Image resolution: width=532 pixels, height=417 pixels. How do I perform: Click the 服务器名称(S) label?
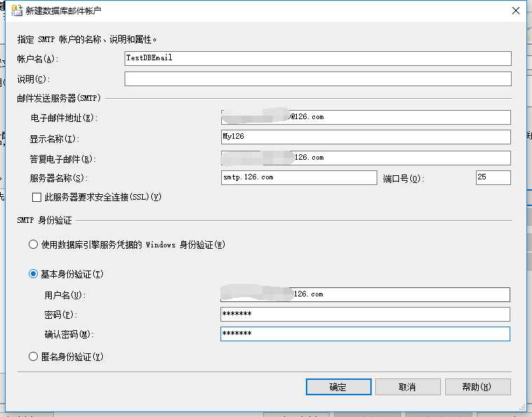point(59,178)
